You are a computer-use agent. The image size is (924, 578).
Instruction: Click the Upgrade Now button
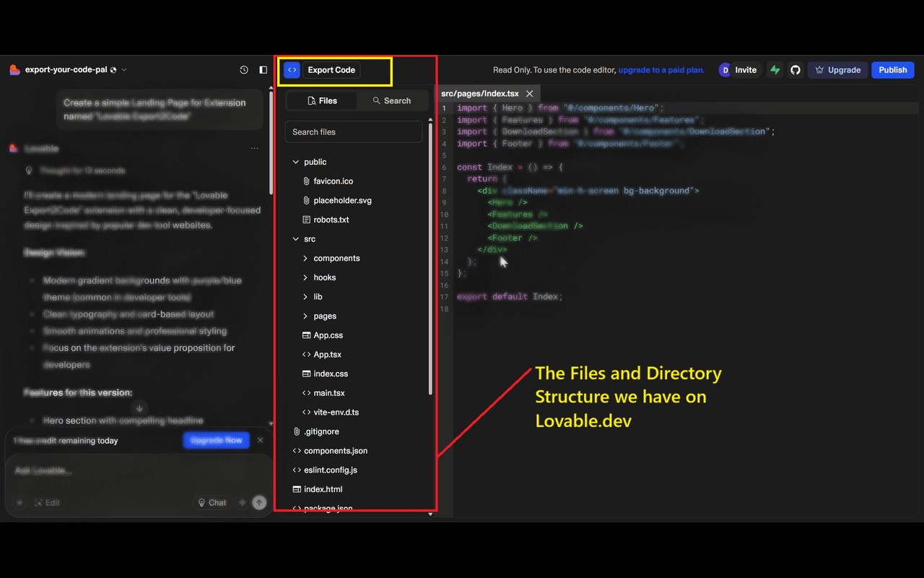coord(217,440)
